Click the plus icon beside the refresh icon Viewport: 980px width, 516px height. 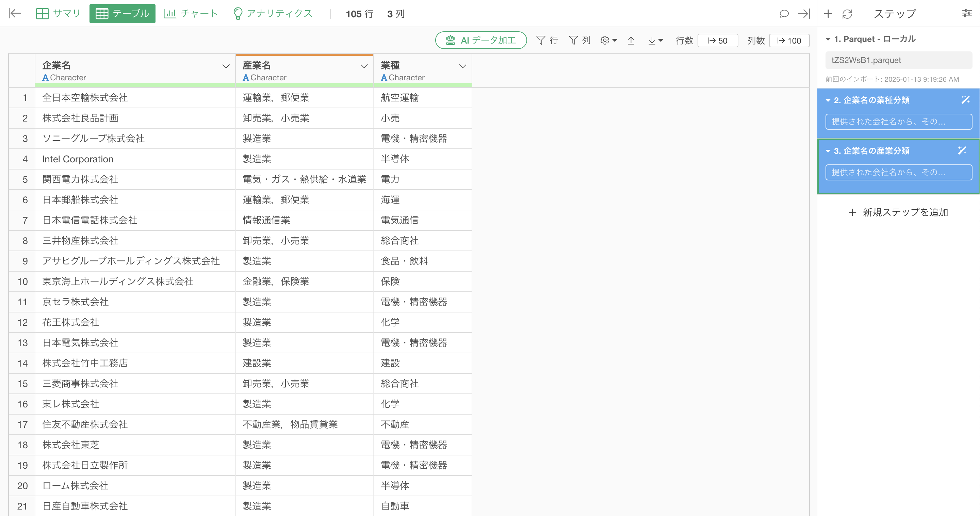click(828, 14)
